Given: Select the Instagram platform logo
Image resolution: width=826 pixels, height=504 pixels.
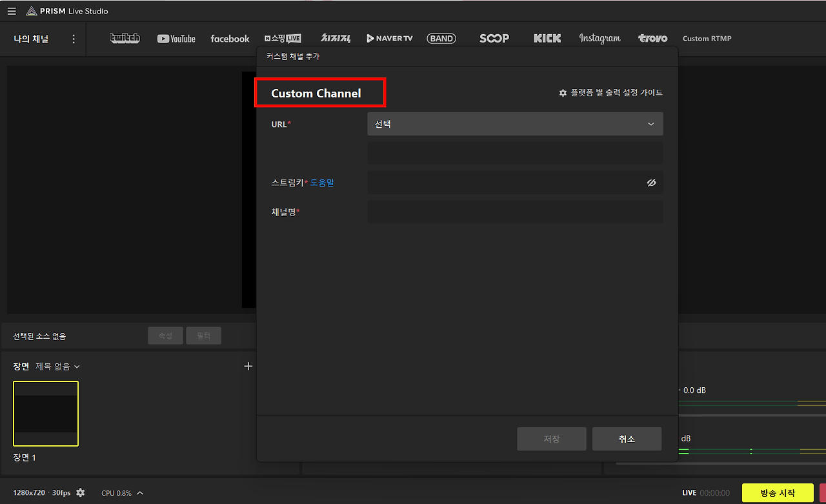Looking at the screenshot, I should 599,39.
